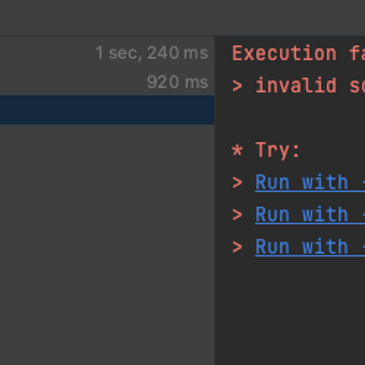Click the splitter between tree and console

pyautogui.click(x=214, y=200)
